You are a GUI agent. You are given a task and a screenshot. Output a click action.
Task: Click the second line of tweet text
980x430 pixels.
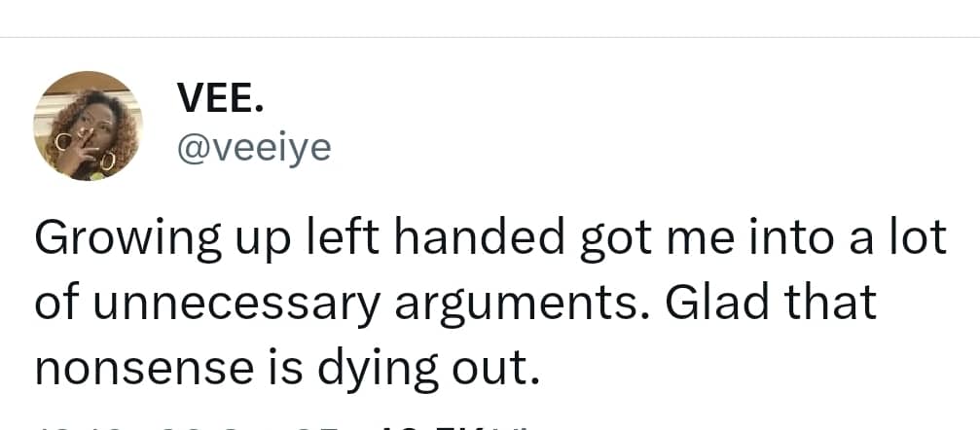click(x=455, y=304)
